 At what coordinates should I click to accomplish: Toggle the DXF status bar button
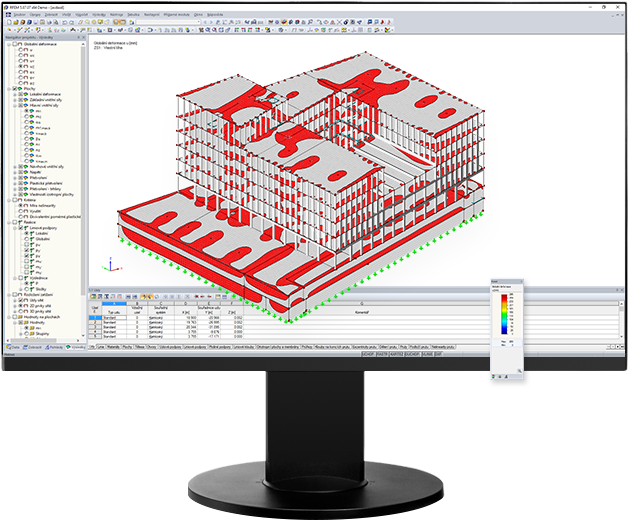(439, 354)
